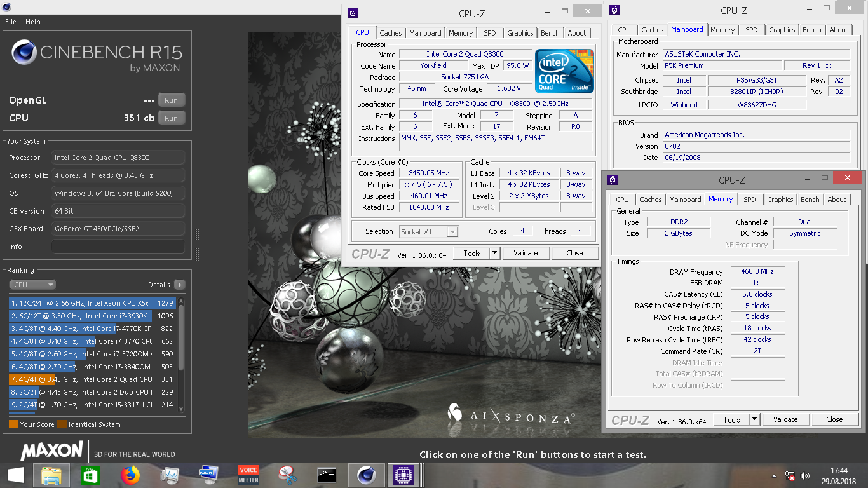Click the network status tray icon
868x488 pixels.
[x=790, y=475]
